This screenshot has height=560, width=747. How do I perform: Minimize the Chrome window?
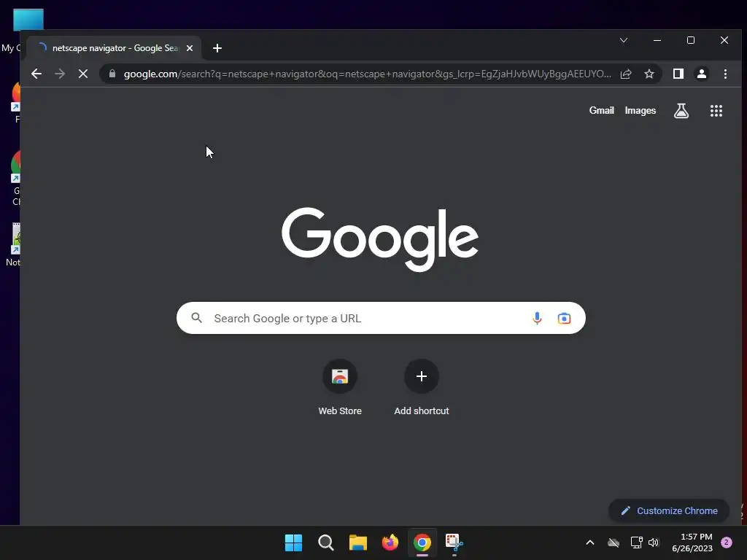657,41
